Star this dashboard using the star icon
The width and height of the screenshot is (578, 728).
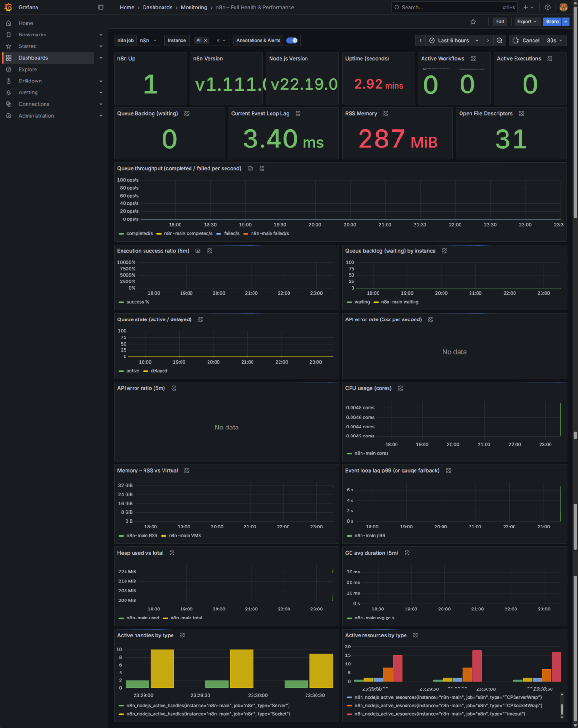pos(473,21)
